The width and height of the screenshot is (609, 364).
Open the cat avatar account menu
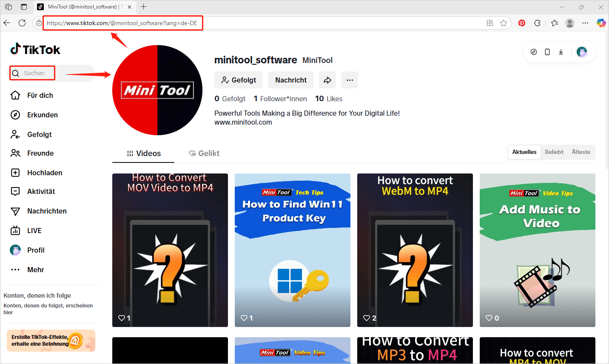pos(582,52)
